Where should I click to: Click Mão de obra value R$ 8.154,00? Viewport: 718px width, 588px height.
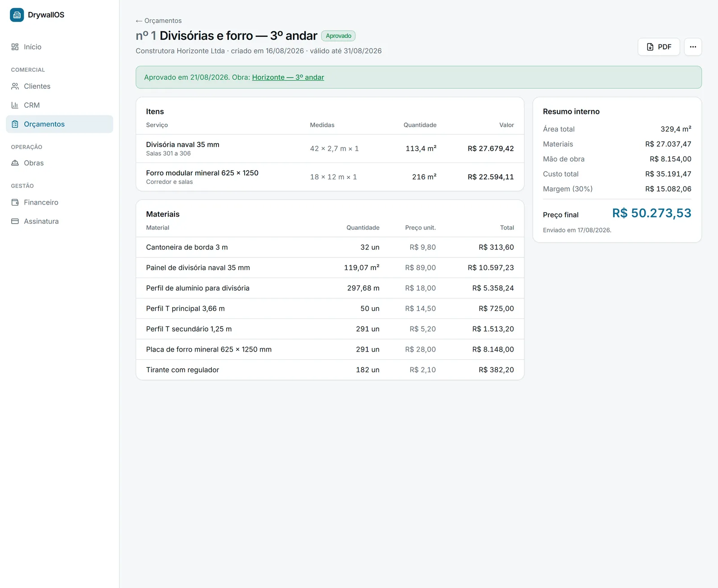(670, 159)
